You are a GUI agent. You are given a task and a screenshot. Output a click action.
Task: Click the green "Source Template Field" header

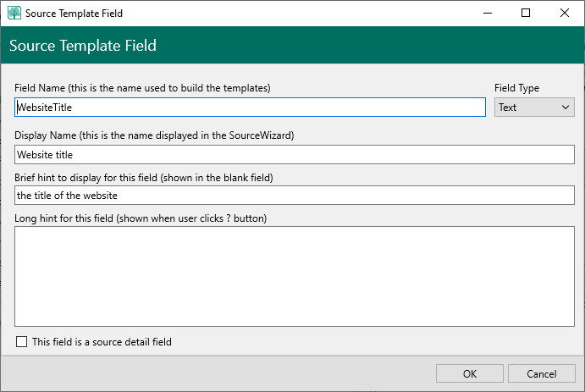click(x=83, y=46)
